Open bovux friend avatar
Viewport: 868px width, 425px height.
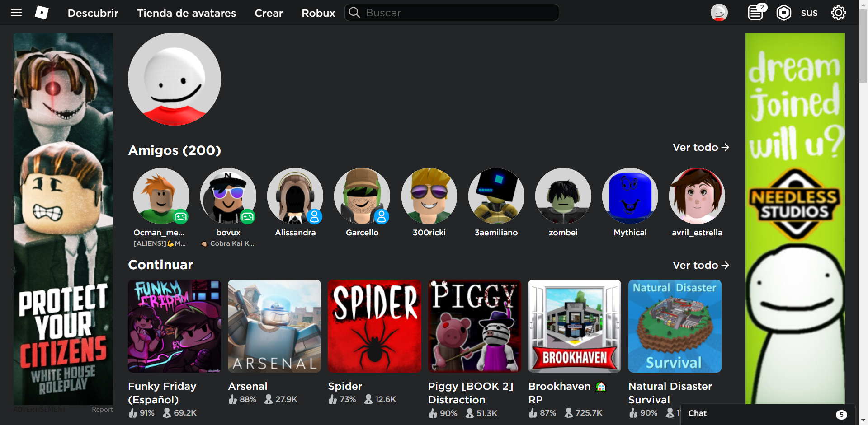pyautogui.click(x=228, y=196)
